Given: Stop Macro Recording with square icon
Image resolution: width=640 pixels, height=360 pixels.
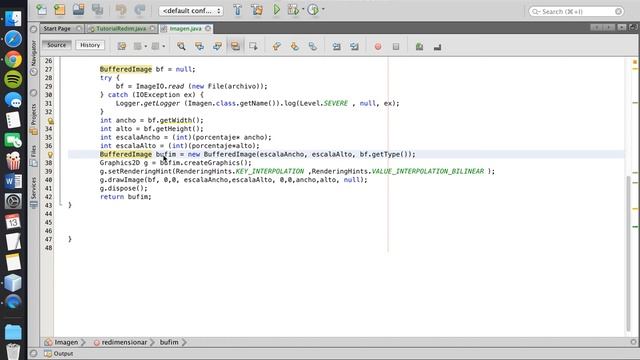Looking at the screenshot, I should click(x=396, y=47).
